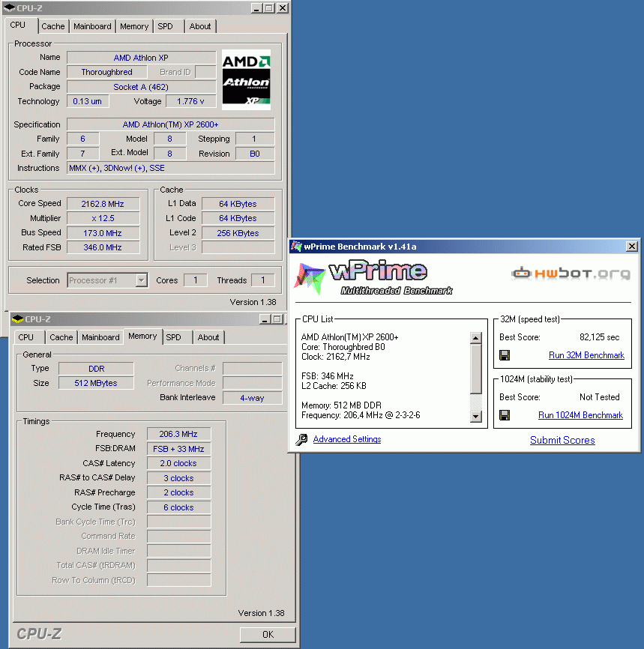Click the memory Size value 512 MBytes

[97, 383]
